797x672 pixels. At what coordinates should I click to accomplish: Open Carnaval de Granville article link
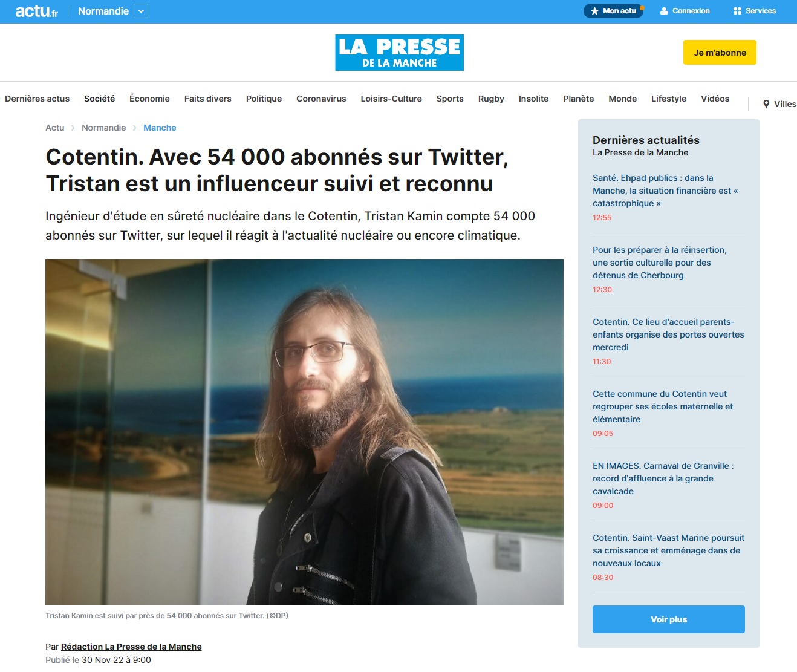pos(663,478)
